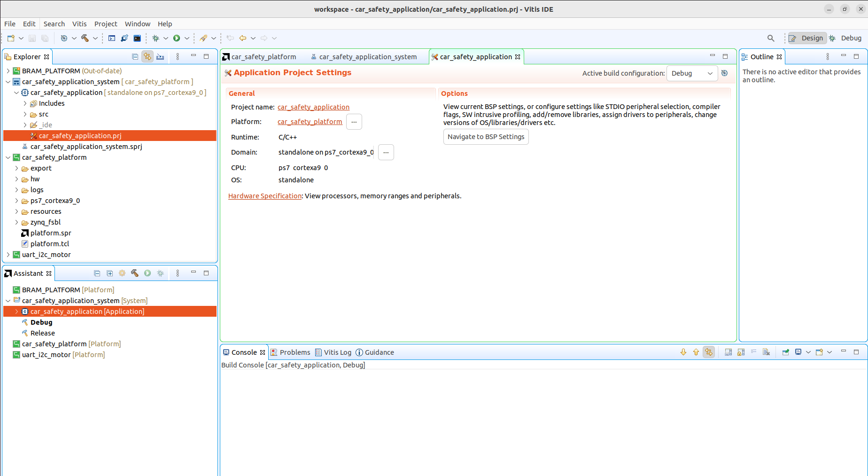Screen dimensions: 868x476
Task: Open the Hardware Specification link
Action: click(x=265, y=196)
